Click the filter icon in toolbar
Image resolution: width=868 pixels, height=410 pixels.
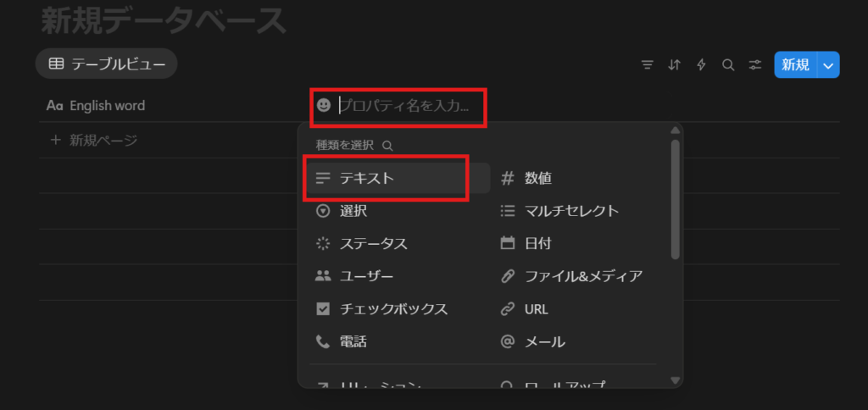[648, 64]
